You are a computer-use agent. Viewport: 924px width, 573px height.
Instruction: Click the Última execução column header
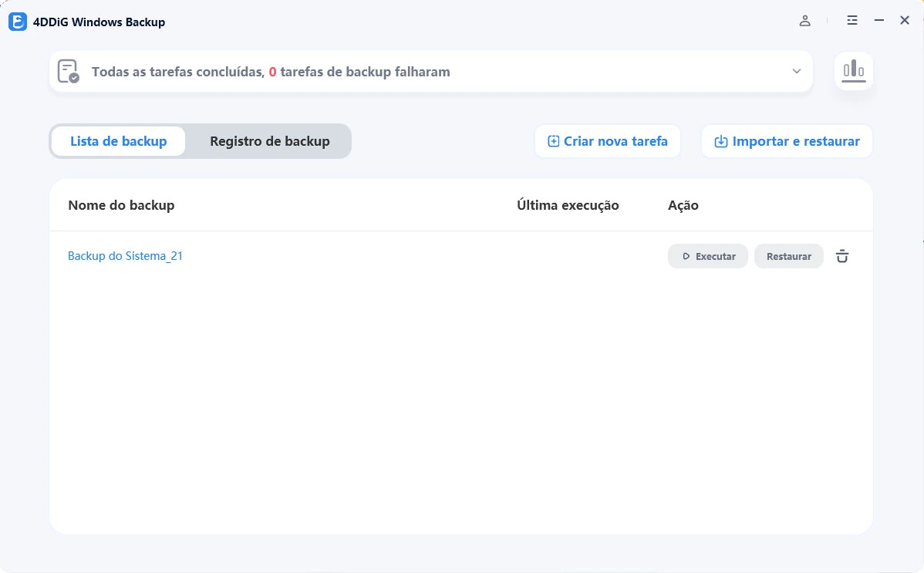[x=568, y=205]
